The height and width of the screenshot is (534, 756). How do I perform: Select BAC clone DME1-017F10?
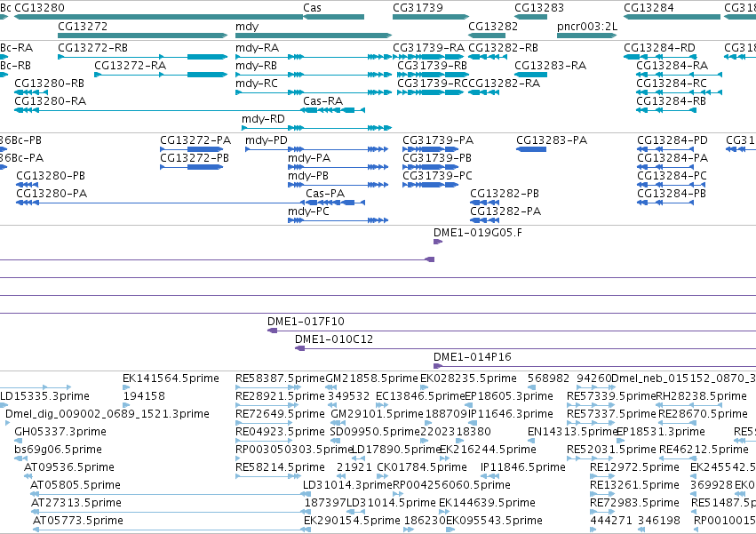click(x=306, y=322)
